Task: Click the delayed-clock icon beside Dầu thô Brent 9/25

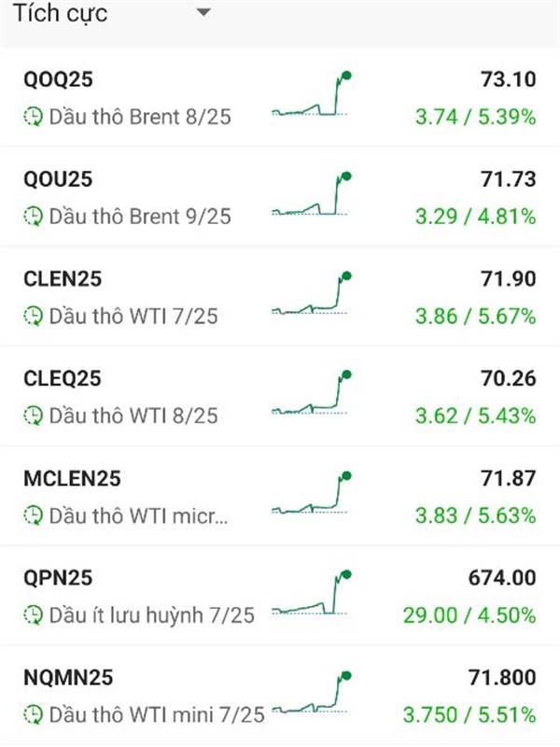Action: pos(34,217)
